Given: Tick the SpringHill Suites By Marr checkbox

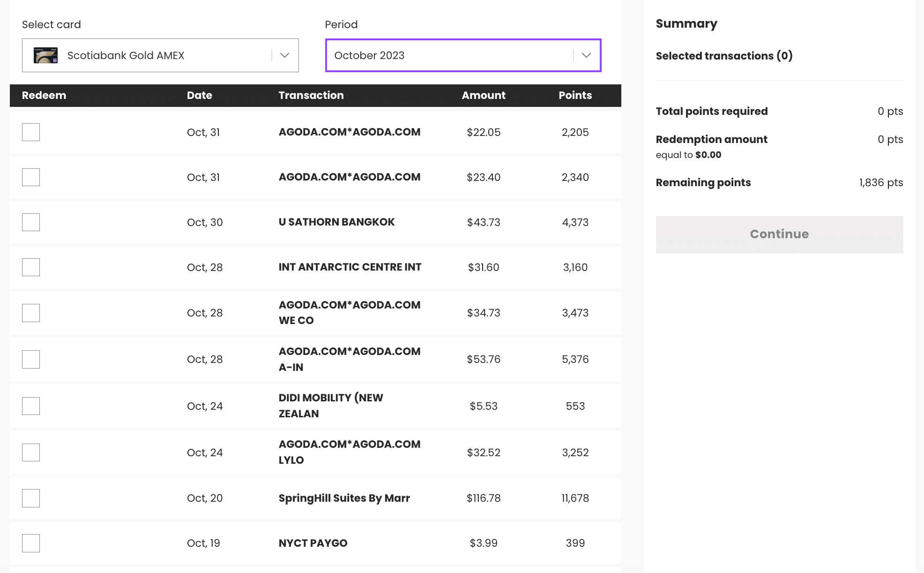Looking at the screenshot, I should tap(31, 498).
